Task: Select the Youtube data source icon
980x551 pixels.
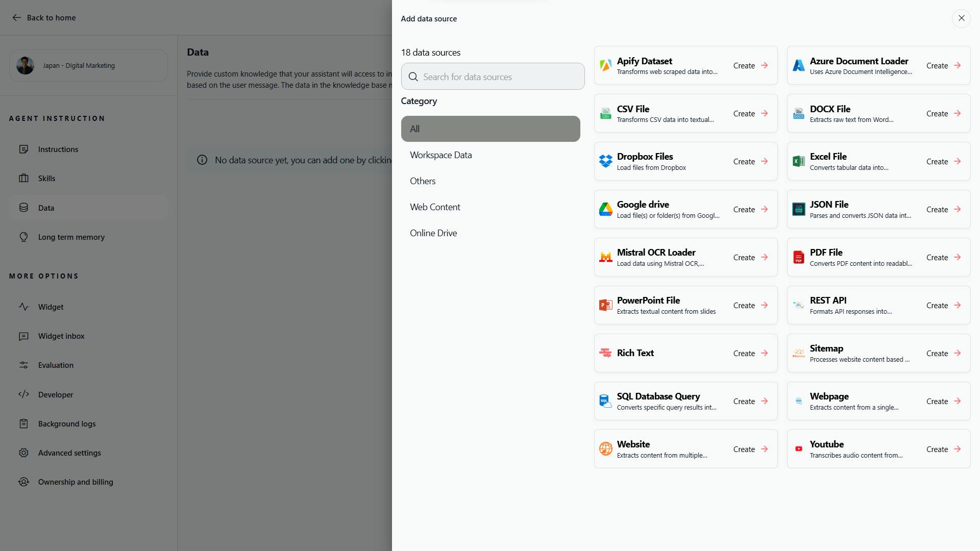Action: tap(799, 448)
